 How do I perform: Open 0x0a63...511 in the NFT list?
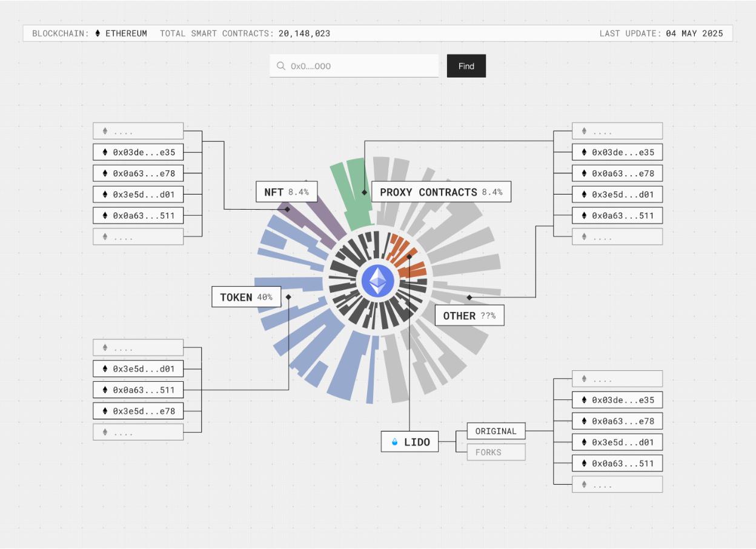point(138,215)
